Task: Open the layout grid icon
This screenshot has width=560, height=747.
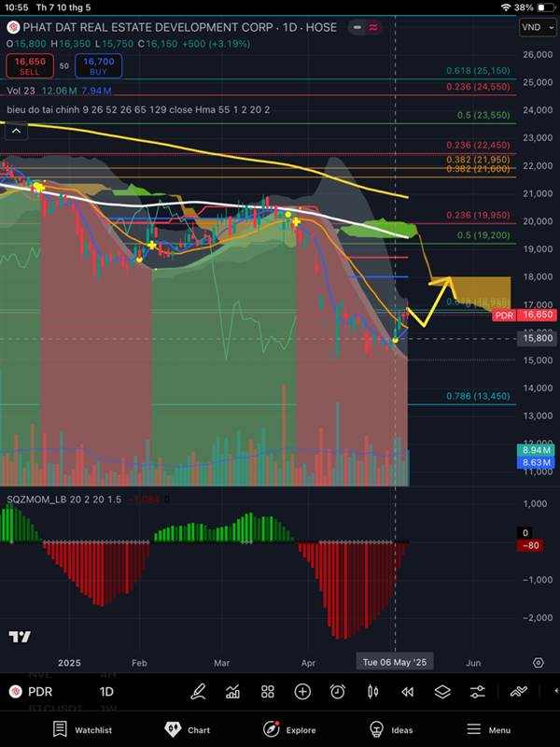Action: (268, 691)
